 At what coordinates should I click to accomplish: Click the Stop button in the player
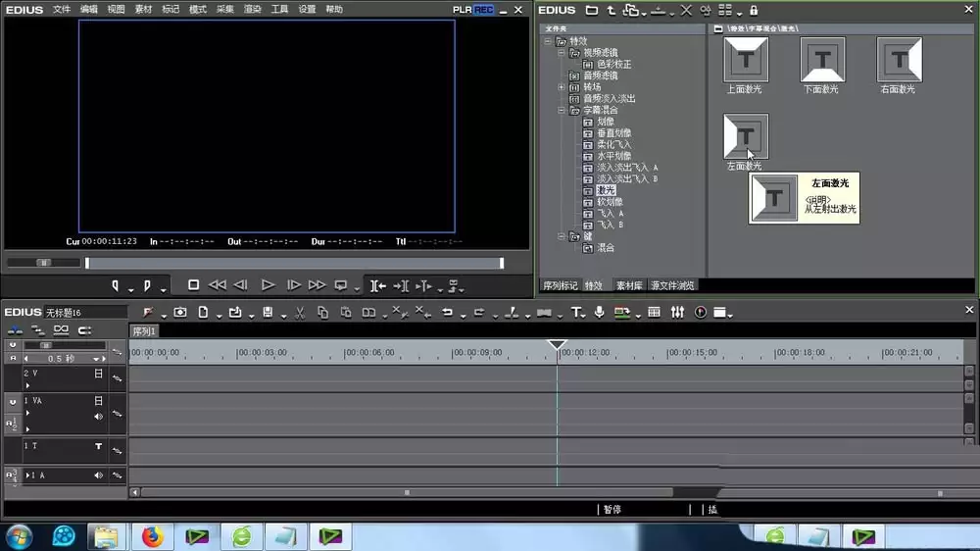point(193,285)
